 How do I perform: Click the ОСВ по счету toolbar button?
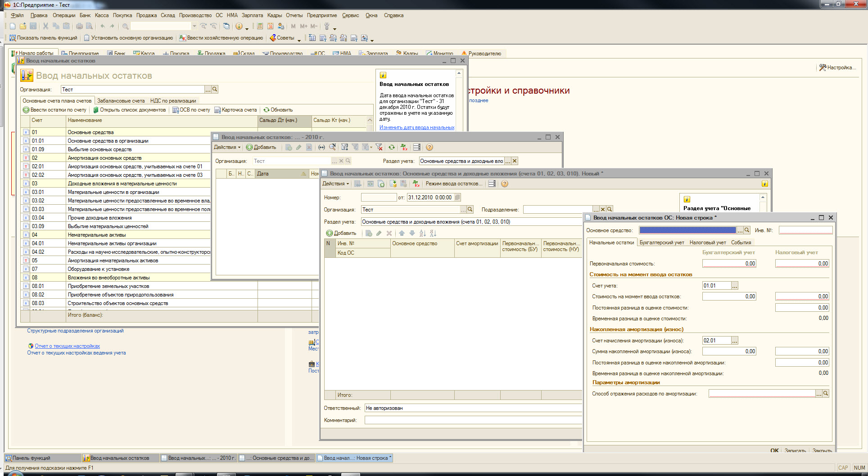[x=191, y=110]
